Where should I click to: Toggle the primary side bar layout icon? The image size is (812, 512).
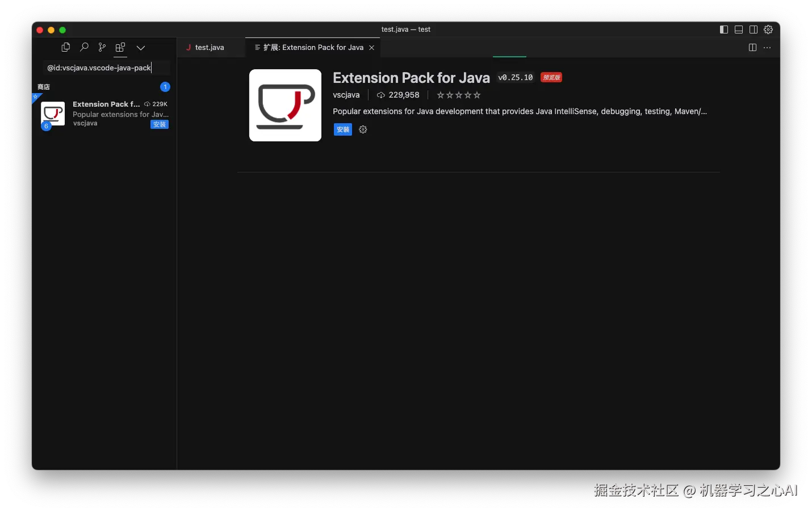(x=724, y=30)
